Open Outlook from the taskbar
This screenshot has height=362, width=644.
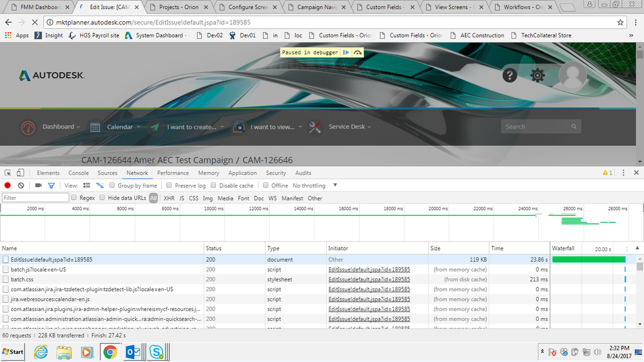(x=133, y=352)
